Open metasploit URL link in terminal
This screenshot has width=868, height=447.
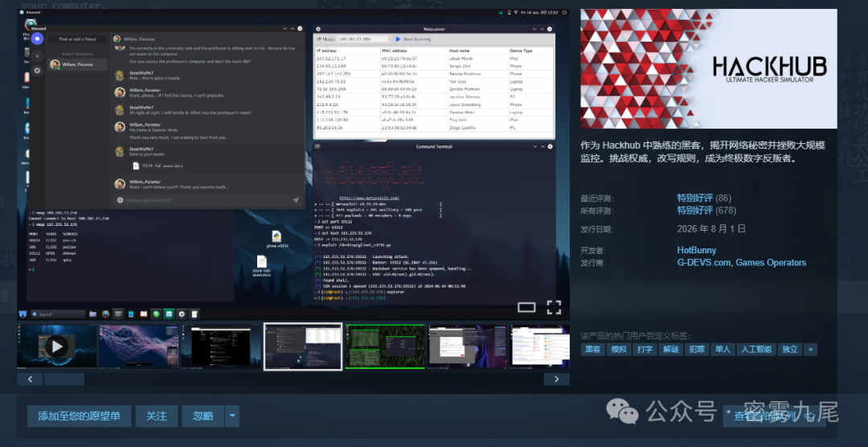(x=369, y=198)
